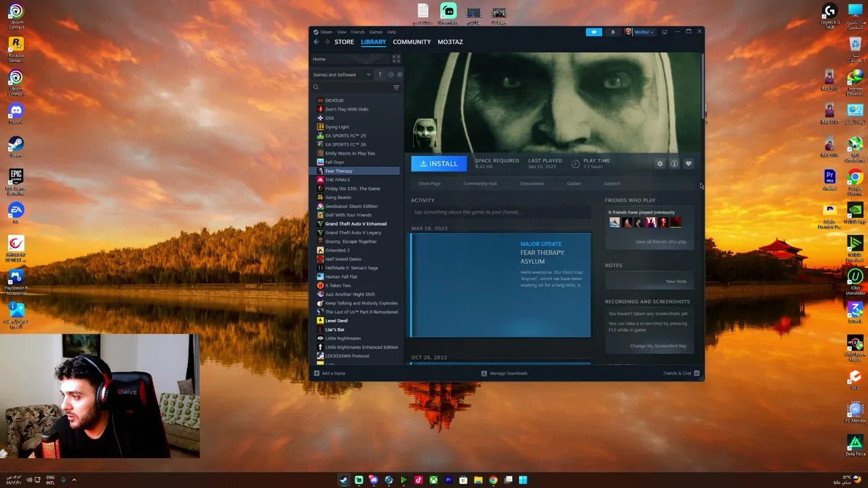Open the Friends menu

click(357, 32)
